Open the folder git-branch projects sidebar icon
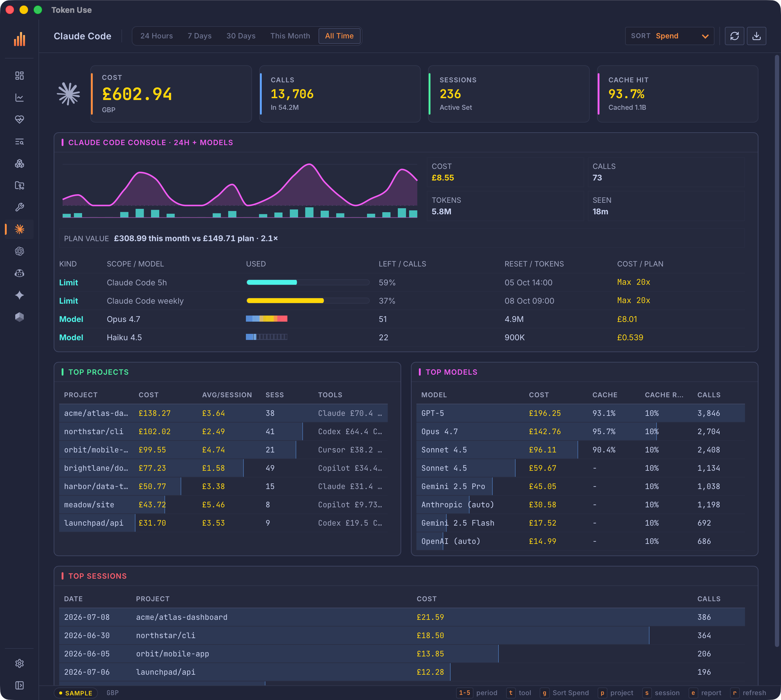Screen dimensions: 781x700 pos(19,185)
